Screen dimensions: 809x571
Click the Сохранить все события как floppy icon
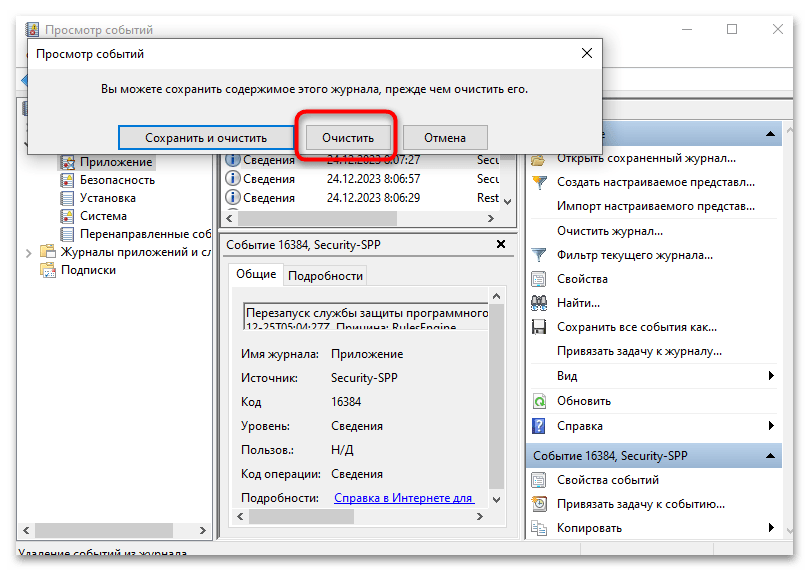[x=539, y=327]
